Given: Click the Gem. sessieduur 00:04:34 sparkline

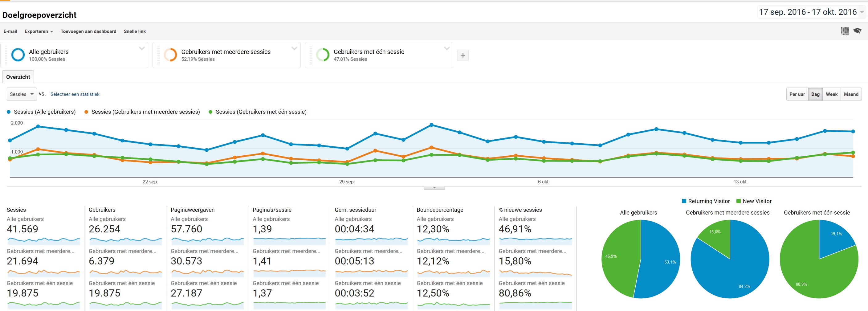Looking at the screenshot, I should [371, 241].
